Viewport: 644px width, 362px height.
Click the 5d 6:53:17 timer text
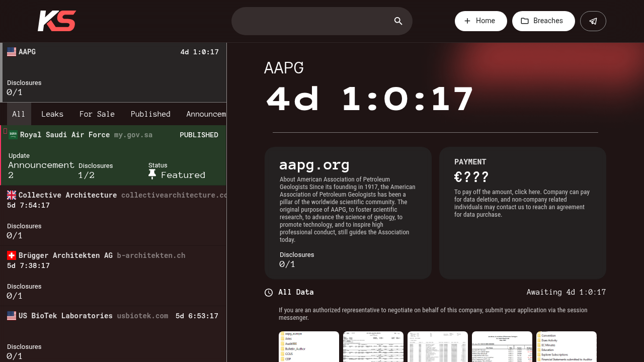[x=197, y=316]
